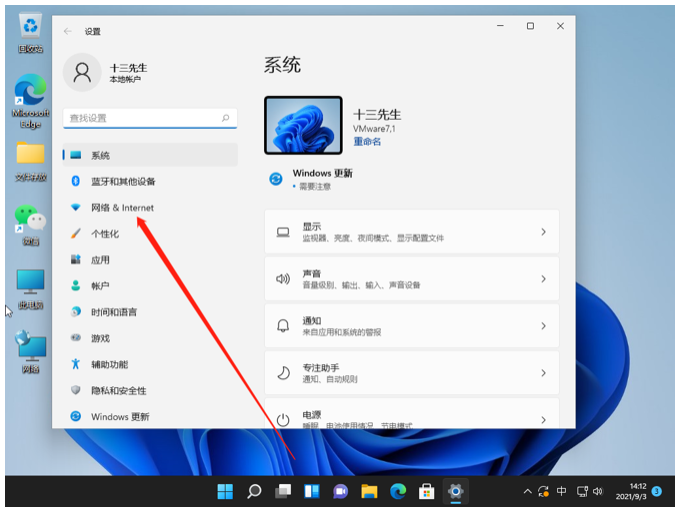Open 应用 apps settings section
Viewport: 680px width, 512px height.
100,259
